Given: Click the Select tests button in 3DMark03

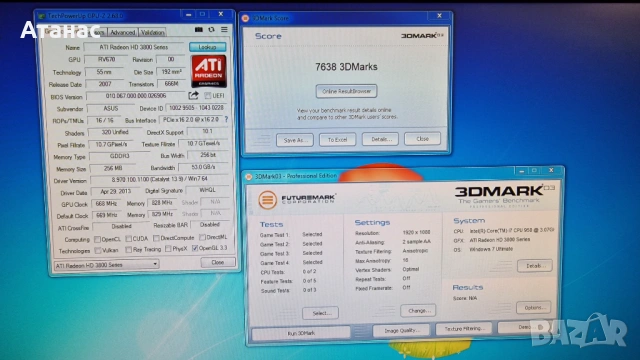Looking at the screenshot, I should 320,313.
